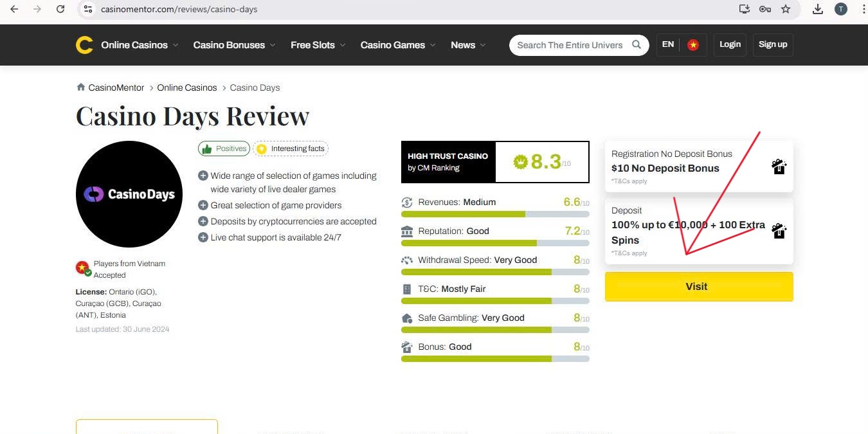This screenshot has height=434, width=868.
Task: Open the browser downloads icon
Action: [x=818, y=9]
